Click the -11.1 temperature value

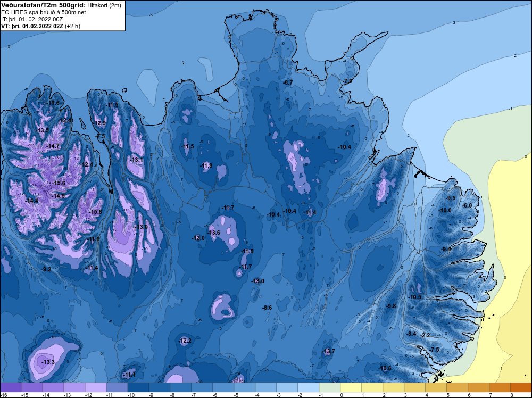point(129,375)
